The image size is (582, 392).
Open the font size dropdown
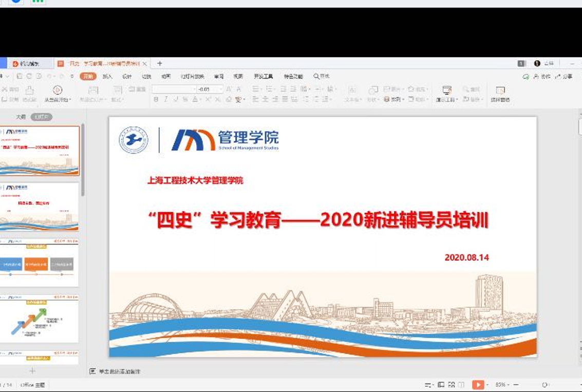coord(221,89)
